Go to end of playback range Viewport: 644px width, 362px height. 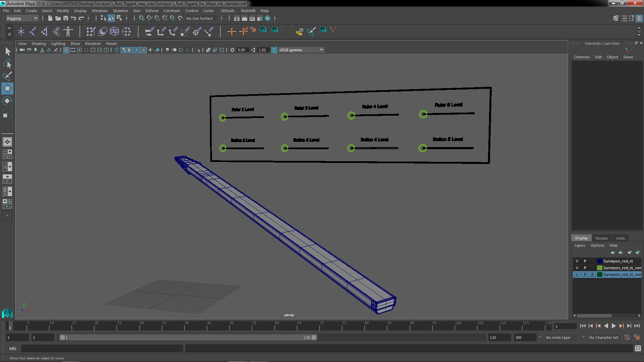(637, 326)
